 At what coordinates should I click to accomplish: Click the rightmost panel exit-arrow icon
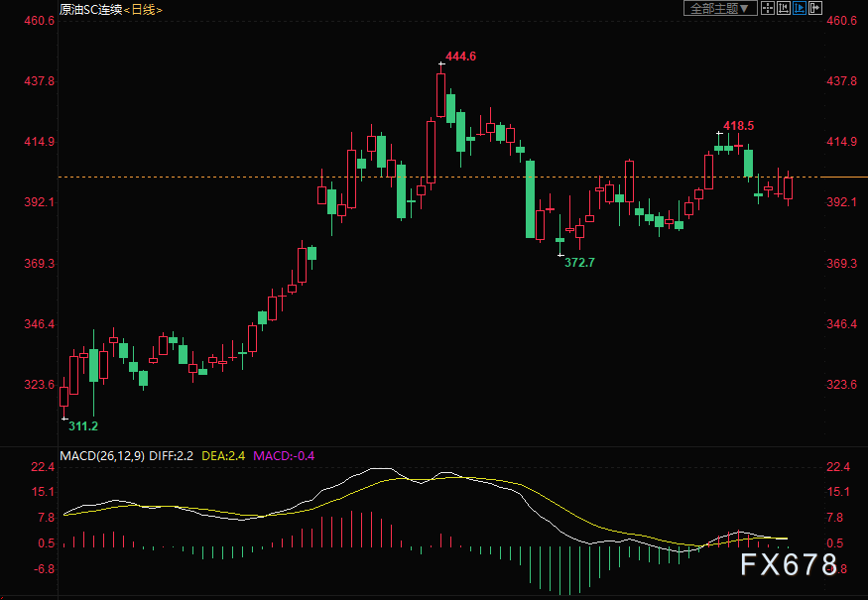[x=815, y=8]
